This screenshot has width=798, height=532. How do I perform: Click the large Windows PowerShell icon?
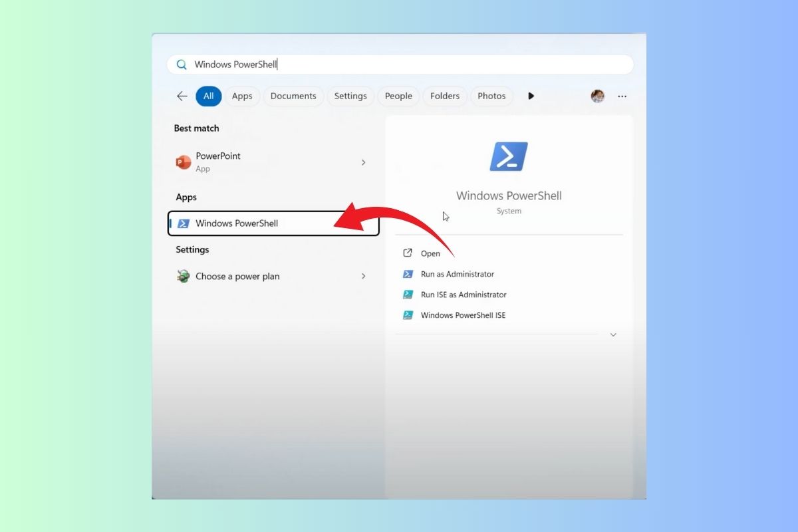tap(509, 157)
